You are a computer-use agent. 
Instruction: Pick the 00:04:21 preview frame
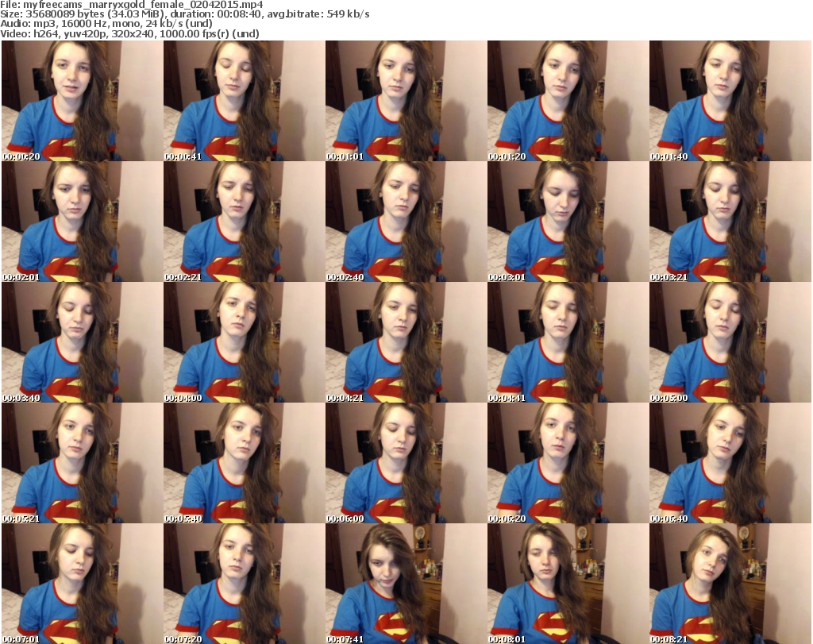pos(406,342)
